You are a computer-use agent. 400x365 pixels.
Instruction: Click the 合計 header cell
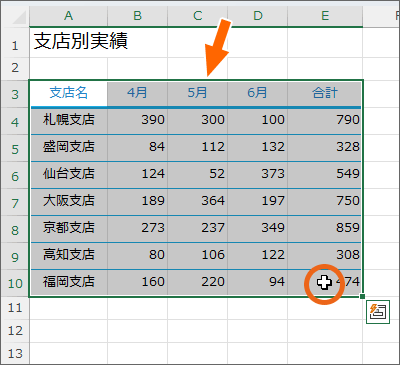[325, 93]
